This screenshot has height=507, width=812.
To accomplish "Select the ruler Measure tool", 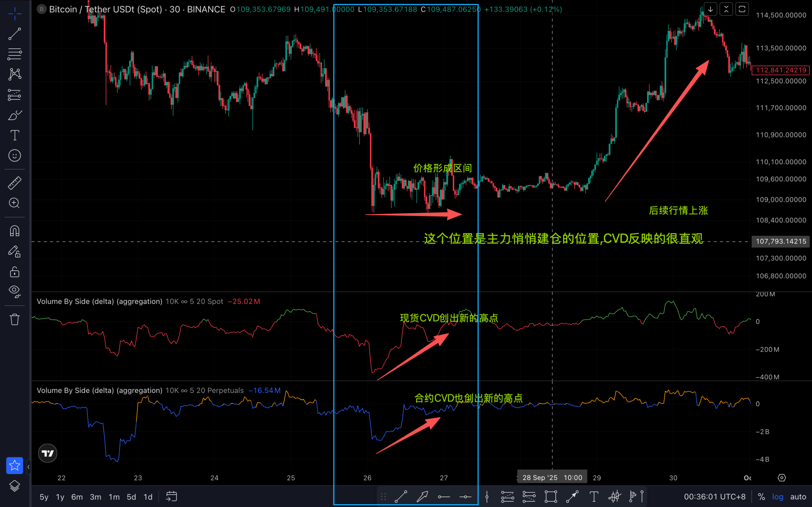I will click(x=14, y=183).
